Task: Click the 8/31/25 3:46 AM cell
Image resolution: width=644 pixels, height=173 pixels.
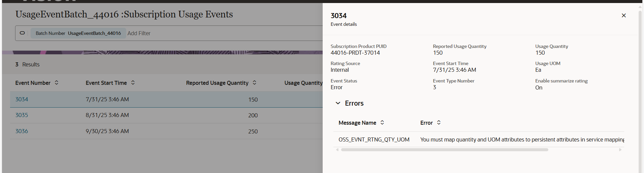Action: tap(107, 115)
